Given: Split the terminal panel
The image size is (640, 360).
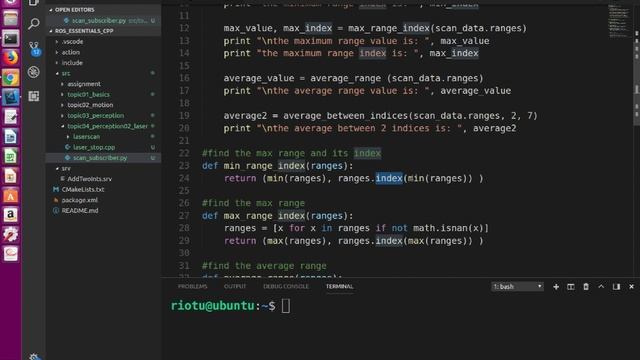Looking at the screenshot, I should 571,287.
